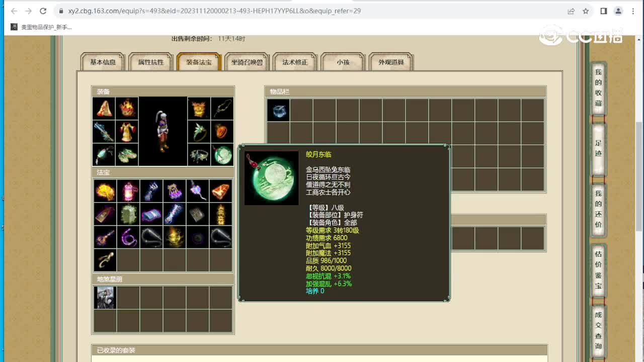Select the orange pumpkin-shaped equipment icon
This screenshot has width=644, height=362.
click(222, 132)
